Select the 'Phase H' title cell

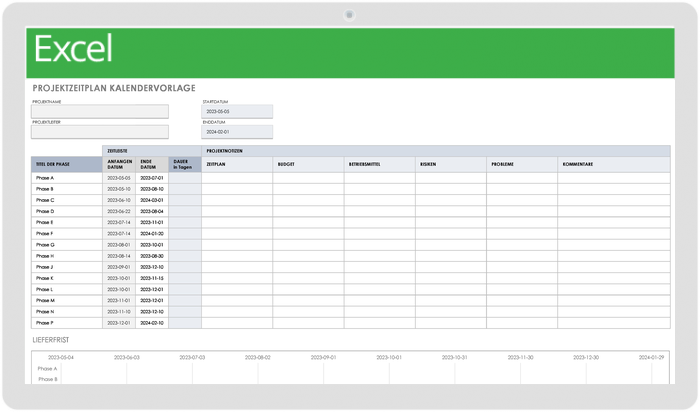(x=67, y=256)
